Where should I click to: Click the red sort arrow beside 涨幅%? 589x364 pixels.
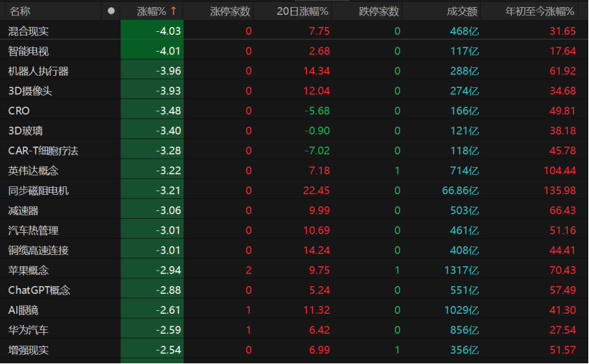pyautogui.click(x=173, y=11)
